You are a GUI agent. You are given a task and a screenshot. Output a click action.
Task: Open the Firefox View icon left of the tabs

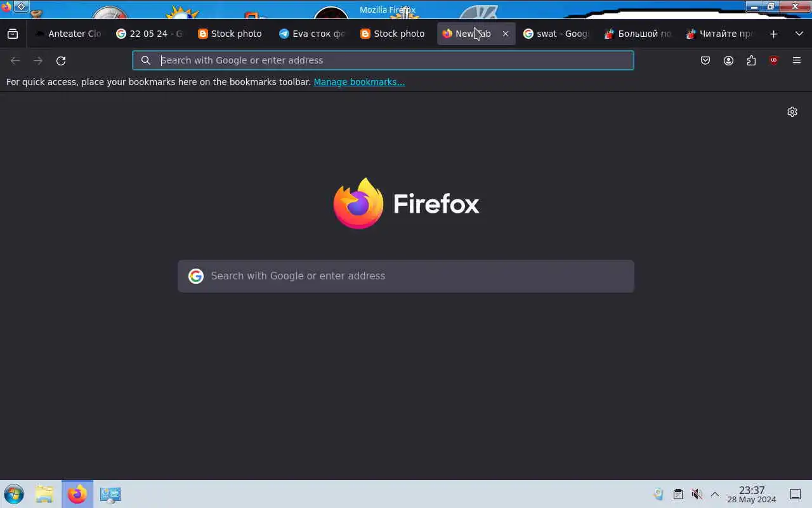click(13, 34)
